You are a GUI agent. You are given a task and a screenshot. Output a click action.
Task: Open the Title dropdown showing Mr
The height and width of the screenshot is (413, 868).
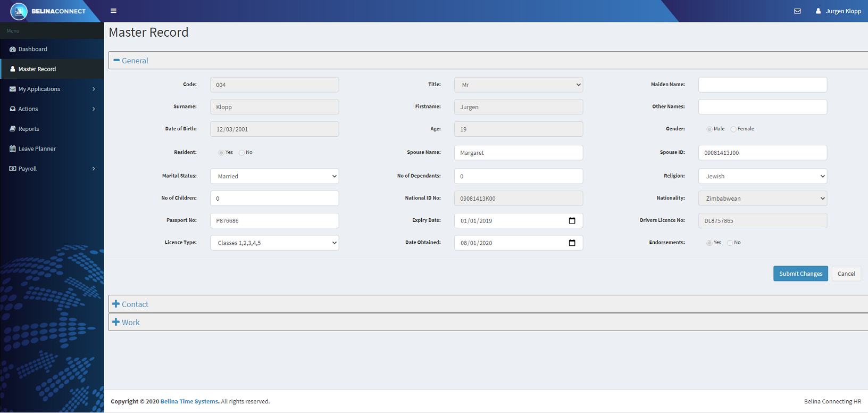pyautogui.click(x=519, y=85)
